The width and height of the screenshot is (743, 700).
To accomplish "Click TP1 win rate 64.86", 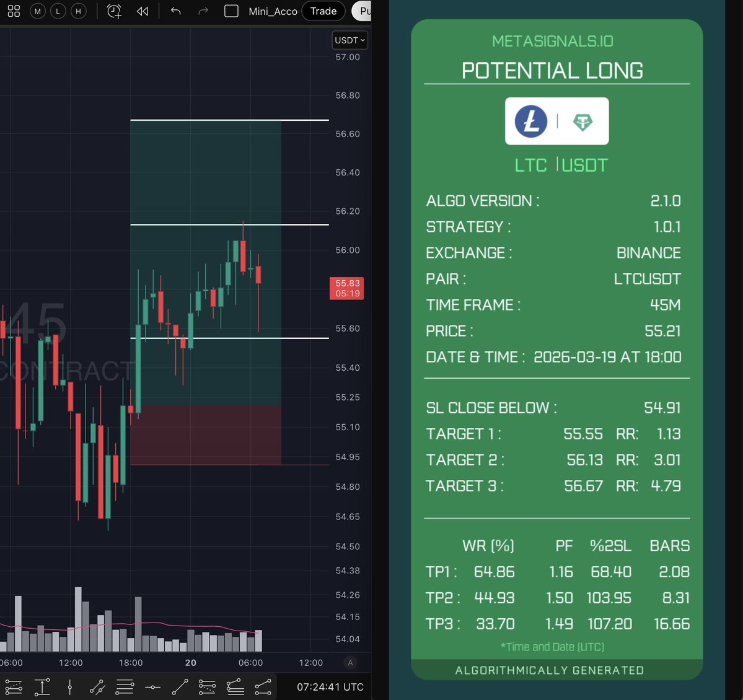I will pyautogui.click(x=495, y=572).
